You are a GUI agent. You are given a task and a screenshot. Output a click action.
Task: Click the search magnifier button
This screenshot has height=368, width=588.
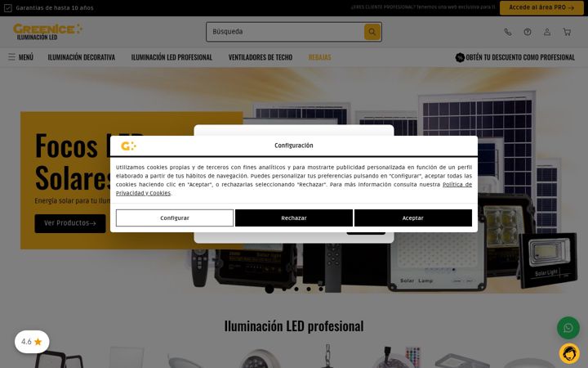pos(372,32)
